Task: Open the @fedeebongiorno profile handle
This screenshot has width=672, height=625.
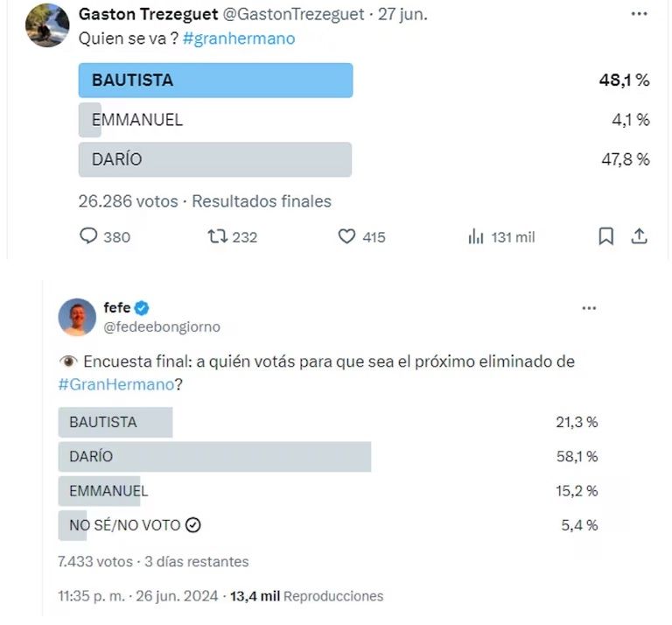Action: click(x=162, y=327)
